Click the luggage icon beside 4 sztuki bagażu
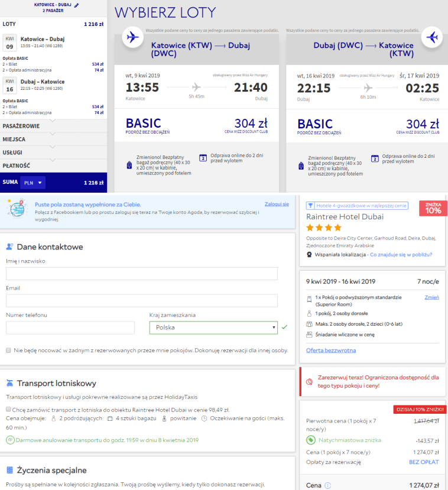 point(110,418)
